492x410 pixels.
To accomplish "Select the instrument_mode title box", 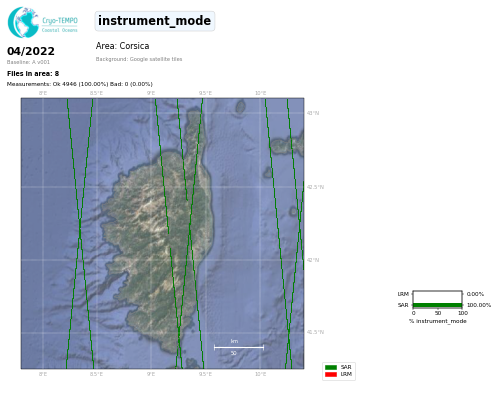I will [x=155, y=21].
